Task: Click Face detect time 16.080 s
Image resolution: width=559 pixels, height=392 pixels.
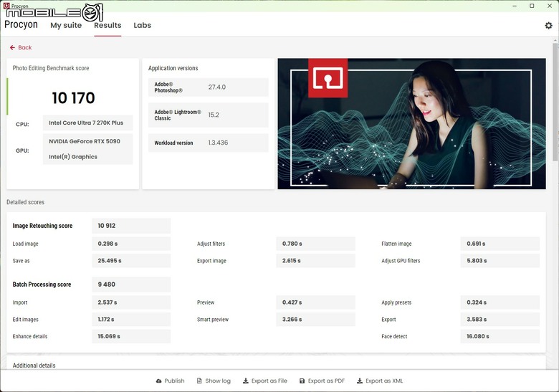Action: point(500,336)
